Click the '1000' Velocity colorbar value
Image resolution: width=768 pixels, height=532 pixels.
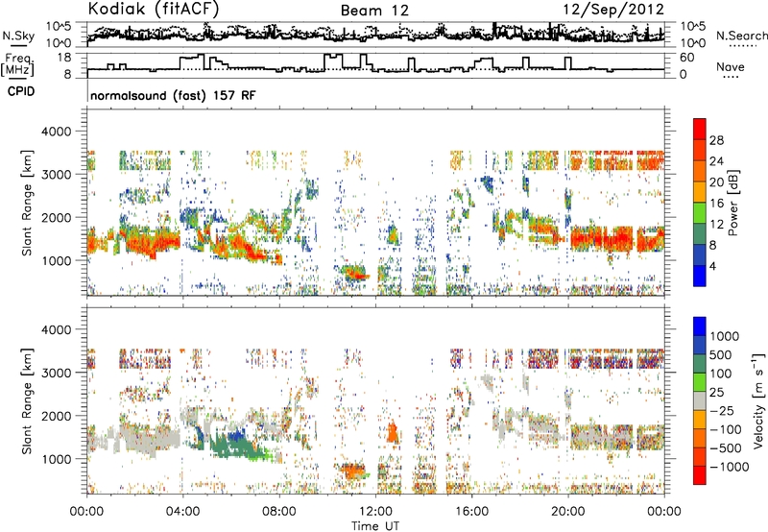coord(725,336)
